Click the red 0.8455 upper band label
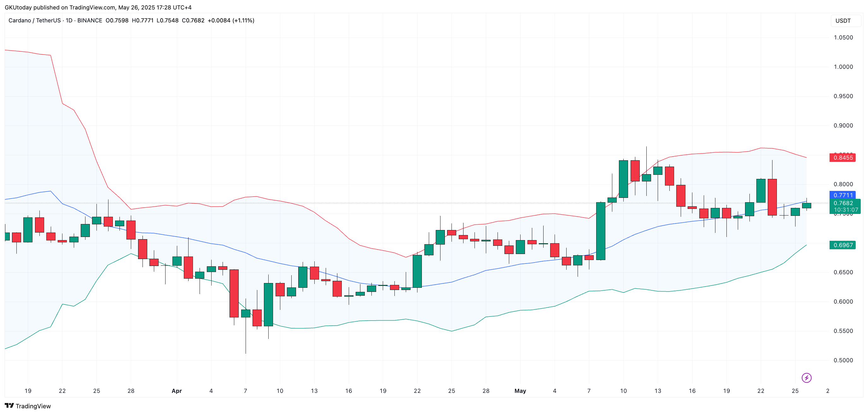Screen dimensions: 868x414 pos(842,157)
